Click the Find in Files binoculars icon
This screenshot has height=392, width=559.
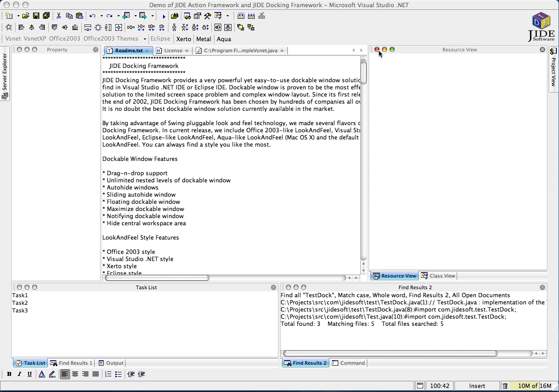click(x=174, y=16)
